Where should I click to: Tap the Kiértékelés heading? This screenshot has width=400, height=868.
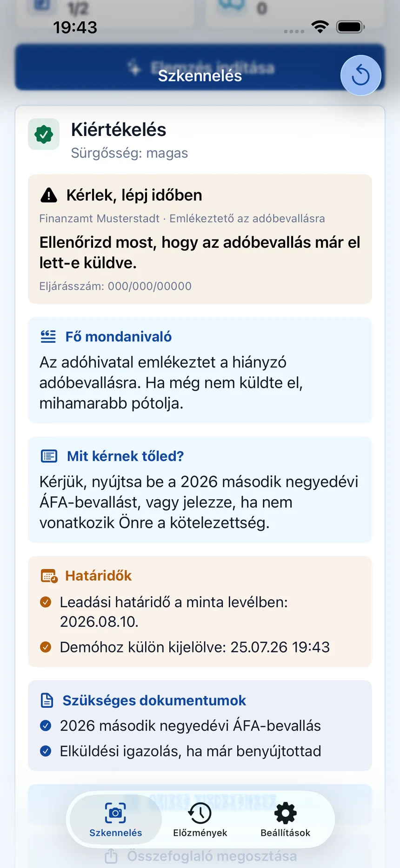coord(119,129)
